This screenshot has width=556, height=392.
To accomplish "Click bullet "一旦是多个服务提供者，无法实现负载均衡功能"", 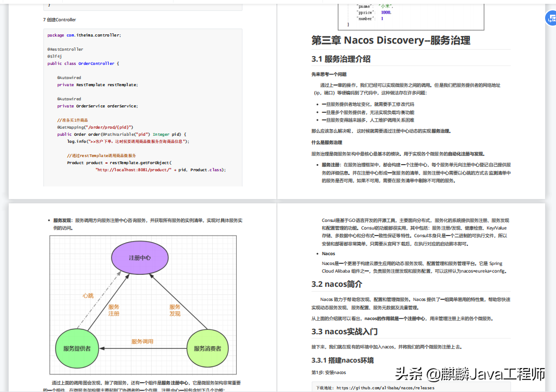I will point(368,112).
